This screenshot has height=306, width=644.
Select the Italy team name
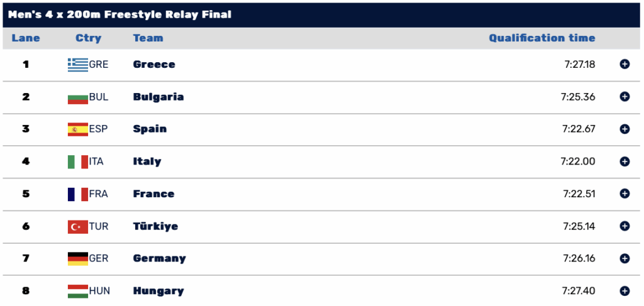(x=147, y=161)
